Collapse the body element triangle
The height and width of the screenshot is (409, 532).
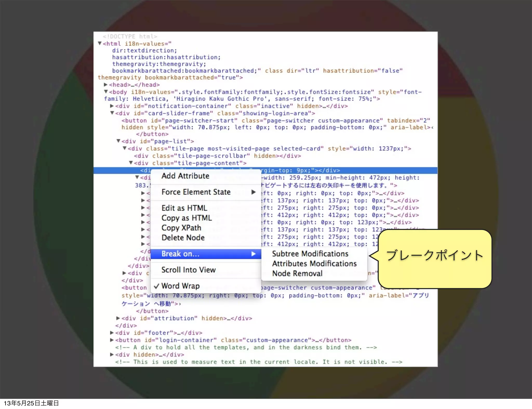106,92
